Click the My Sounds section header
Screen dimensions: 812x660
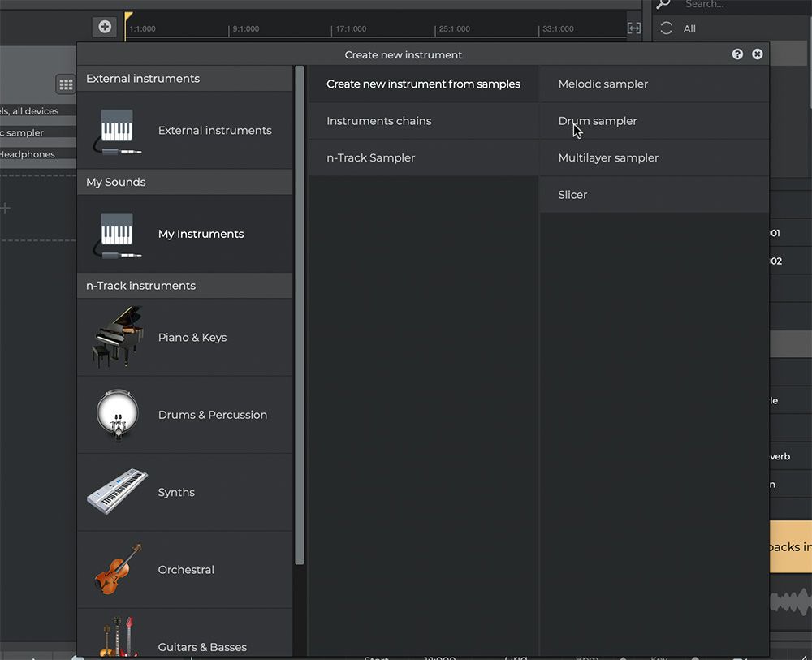[185, 182]
